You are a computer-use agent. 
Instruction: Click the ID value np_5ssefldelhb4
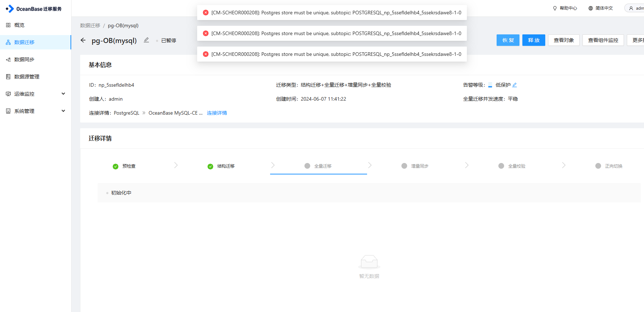coord(116,85)
